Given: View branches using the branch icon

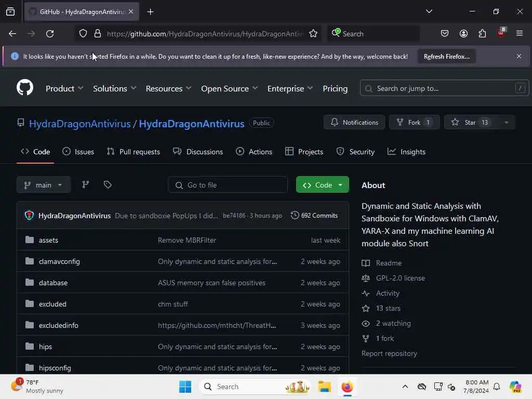Looking at the screenshot, I should pos(86,184).
